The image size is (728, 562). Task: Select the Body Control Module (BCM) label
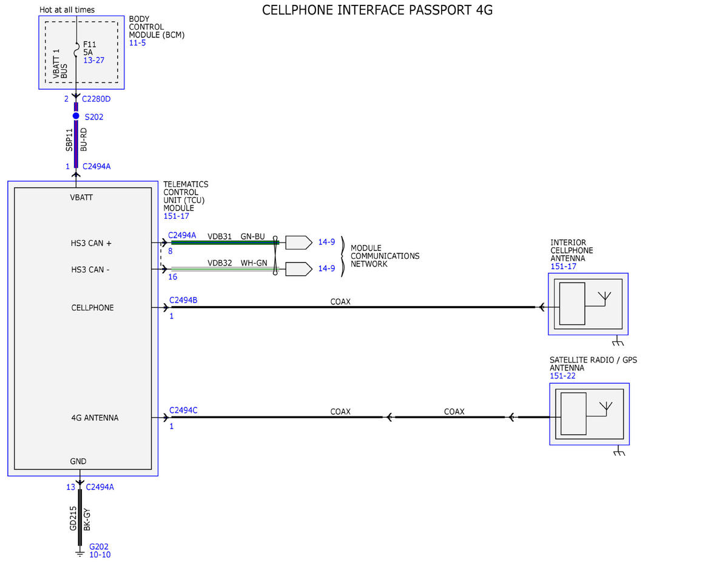[157, 27]
